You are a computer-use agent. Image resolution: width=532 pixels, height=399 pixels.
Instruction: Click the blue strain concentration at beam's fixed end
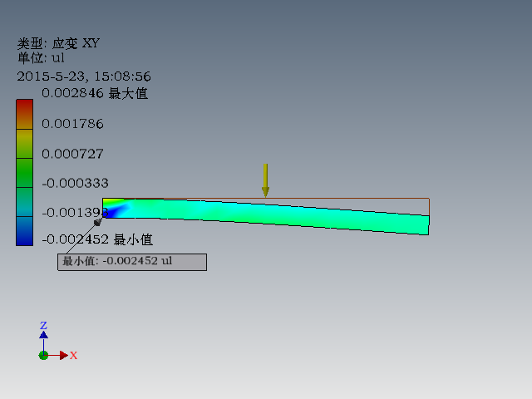[112, 211]
